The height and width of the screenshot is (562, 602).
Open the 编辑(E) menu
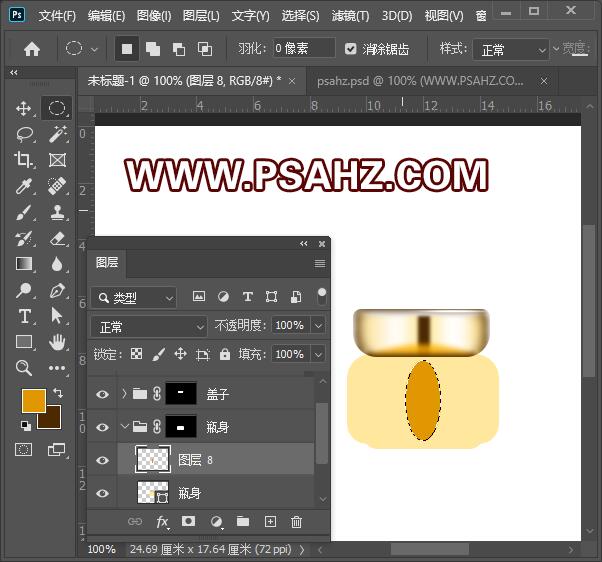106,16
